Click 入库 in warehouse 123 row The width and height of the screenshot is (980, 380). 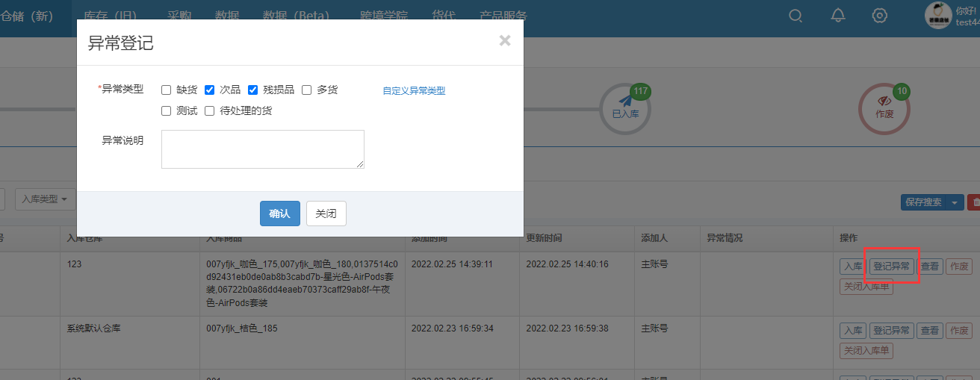click(x=852, y=267)
